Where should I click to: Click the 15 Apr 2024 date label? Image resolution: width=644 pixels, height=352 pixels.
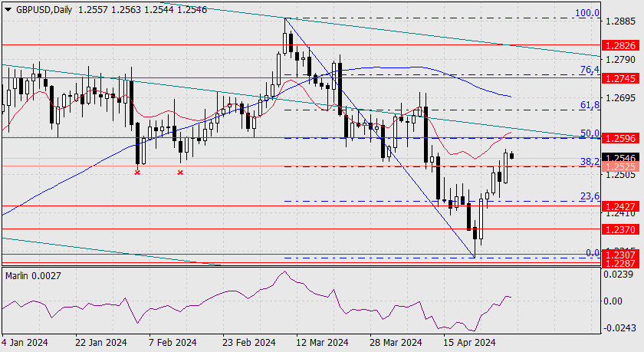(x=469, y=342)
